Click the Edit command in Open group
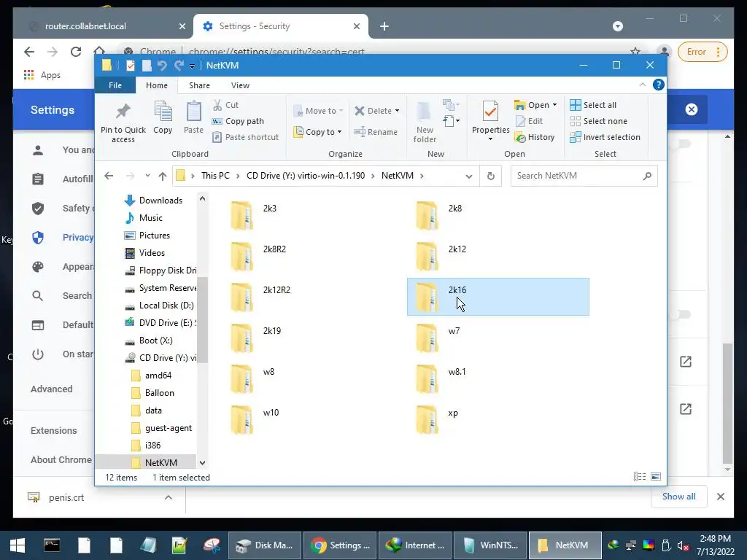The height and width of the screenshot is (560, 747). point(529,121)
